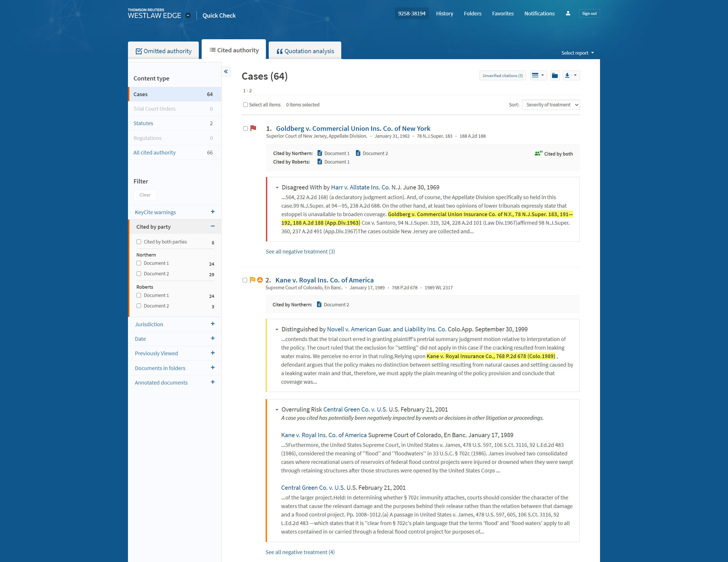The height and width of the screenshot is (562, 728).
Task: Click the orange overruling risk icon on Kane
Action: click(x=260, y=280)
